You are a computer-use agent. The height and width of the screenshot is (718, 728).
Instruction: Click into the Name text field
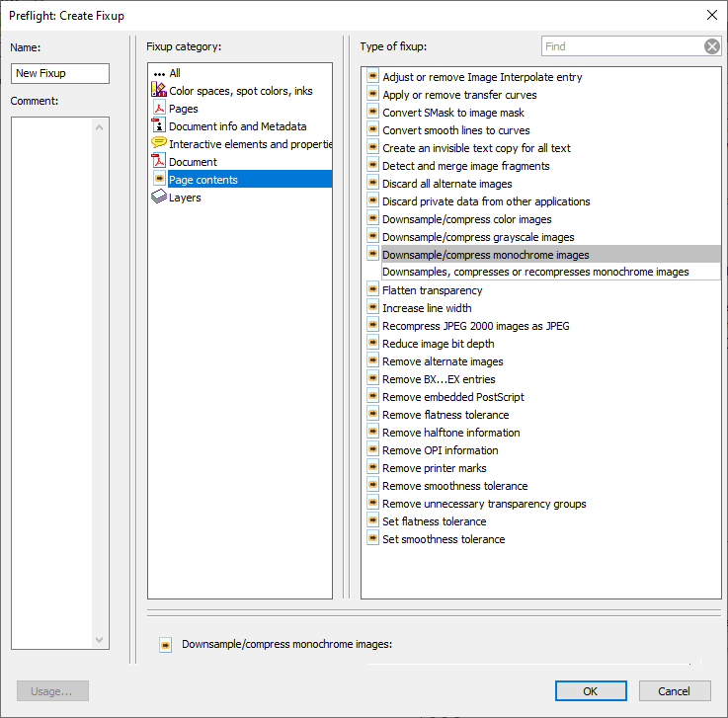click(x=60, y=74)
